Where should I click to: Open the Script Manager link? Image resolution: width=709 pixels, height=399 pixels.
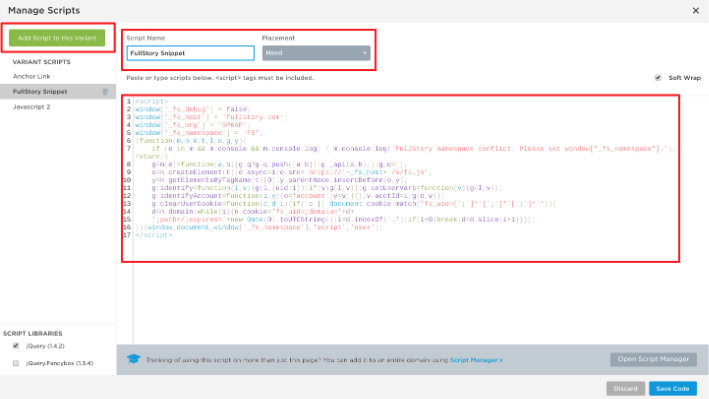pos(476,360)
